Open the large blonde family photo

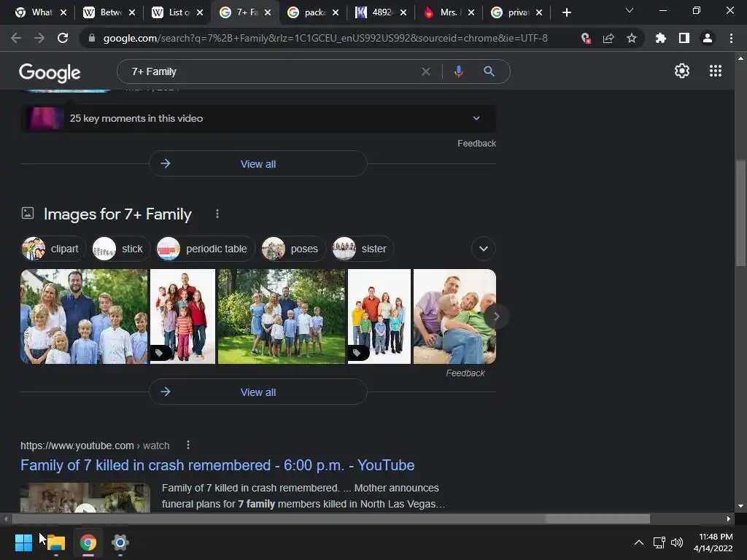click(x=84, y=316)
